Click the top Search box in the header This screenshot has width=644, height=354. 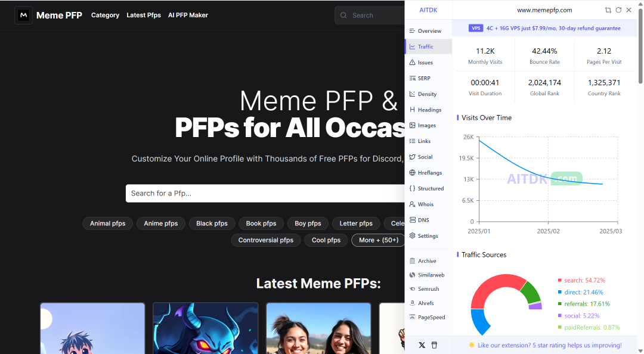[370, 15]
